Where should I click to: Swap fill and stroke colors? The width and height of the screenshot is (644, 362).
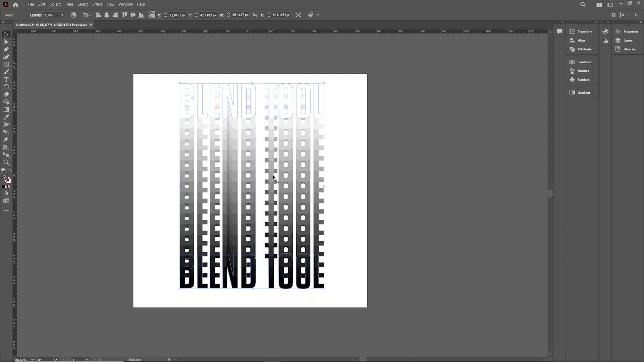pos(10,170)
